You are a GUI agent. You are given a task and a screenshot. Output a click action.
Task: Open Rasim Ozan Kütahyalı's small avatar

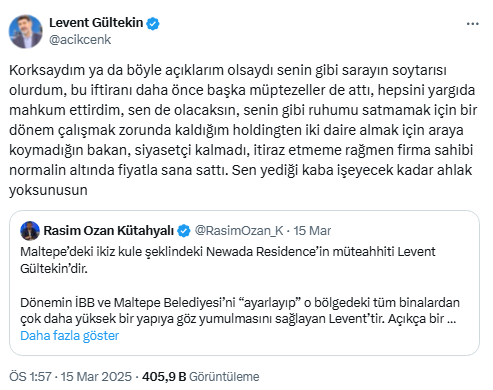[x=30, y=231]
